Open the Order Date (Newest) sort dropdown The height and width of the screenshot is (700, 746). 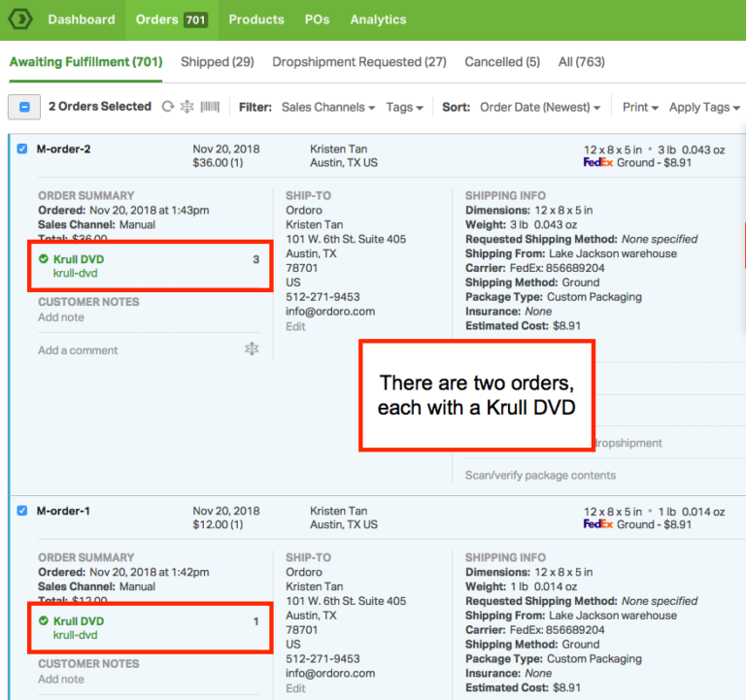(x=540, y=108)
